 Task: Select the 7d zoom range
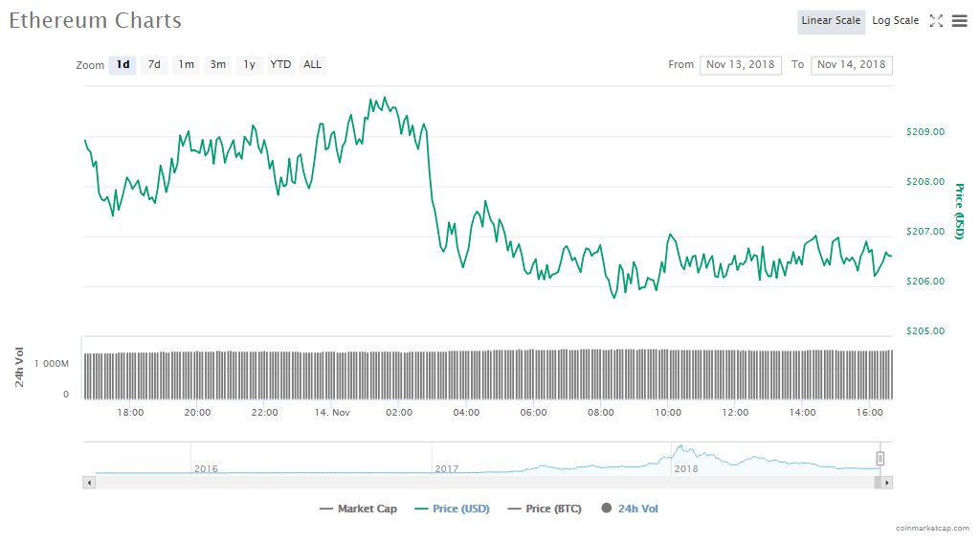point(154,65)
